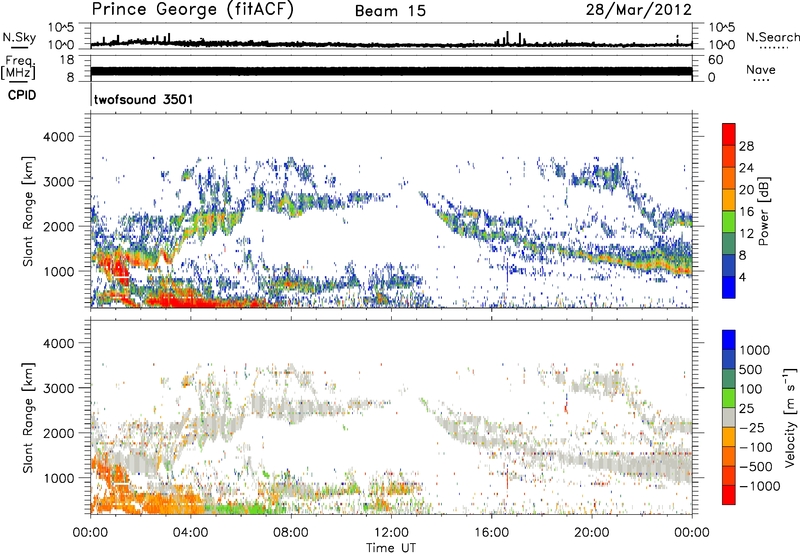The width and height of the screenshot is (800, 554).
Task: Click the date '28/Mar/2012'
Action: tap(638, 10)
